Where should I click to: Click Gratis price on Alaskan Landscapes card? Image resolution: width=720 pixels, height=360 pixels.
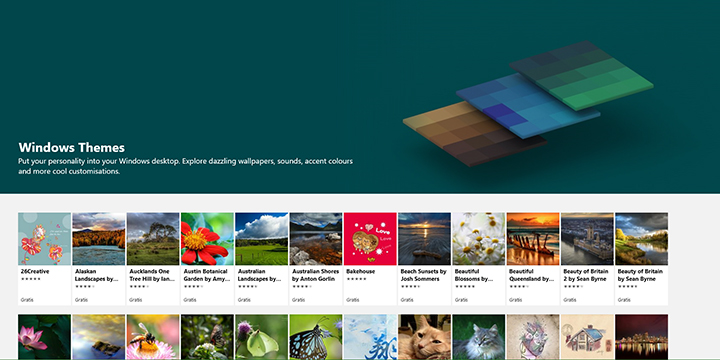pyautogui.click(x=81, y=300)
